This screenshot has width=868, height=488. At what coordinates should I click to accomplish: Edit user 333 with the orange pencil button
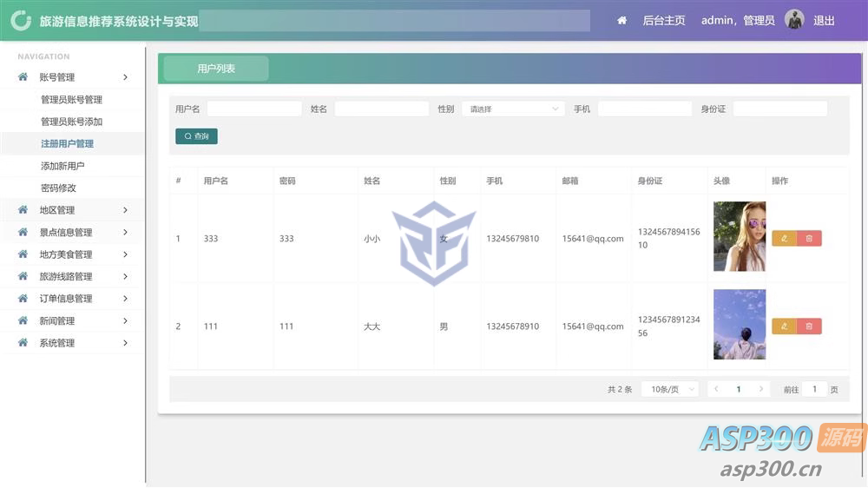pos(784,238)
